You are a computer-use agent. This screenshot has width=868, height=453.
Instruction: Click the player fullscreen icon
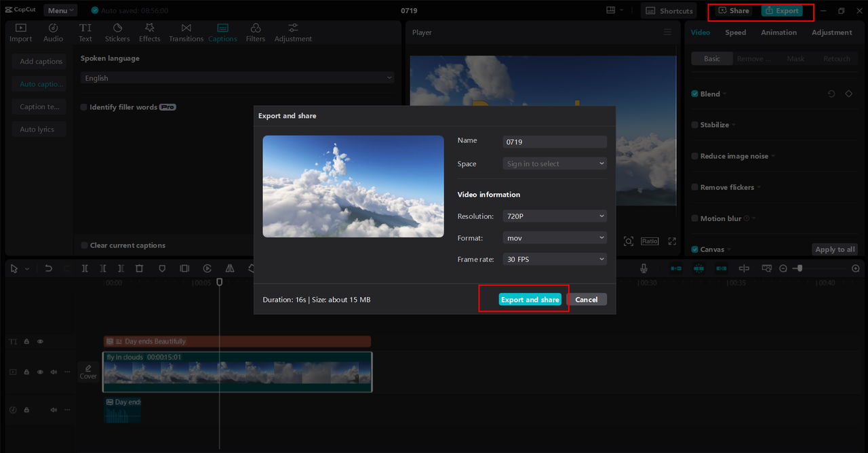[672, 241]
